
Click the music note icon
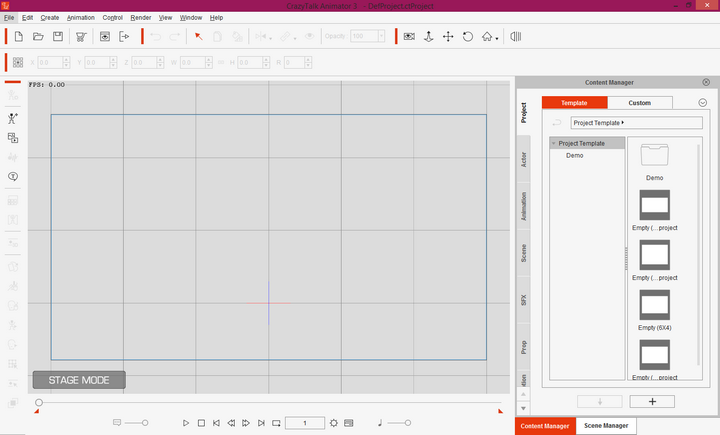point(380,423)
